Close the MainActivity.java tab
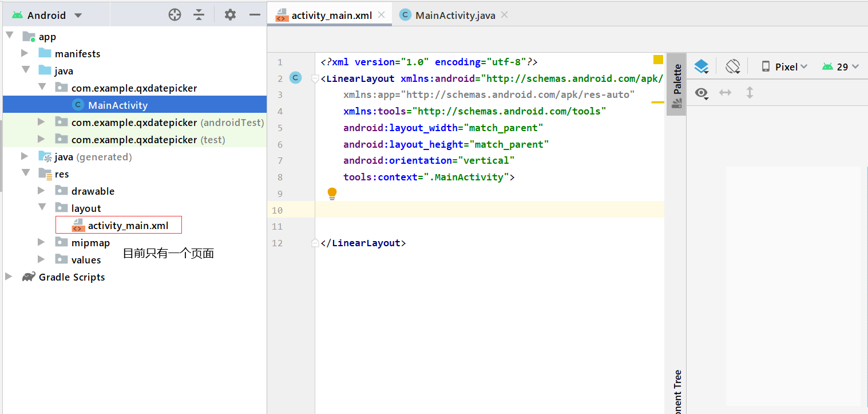This screenshot has width=868, height=414. click(504, 15)
